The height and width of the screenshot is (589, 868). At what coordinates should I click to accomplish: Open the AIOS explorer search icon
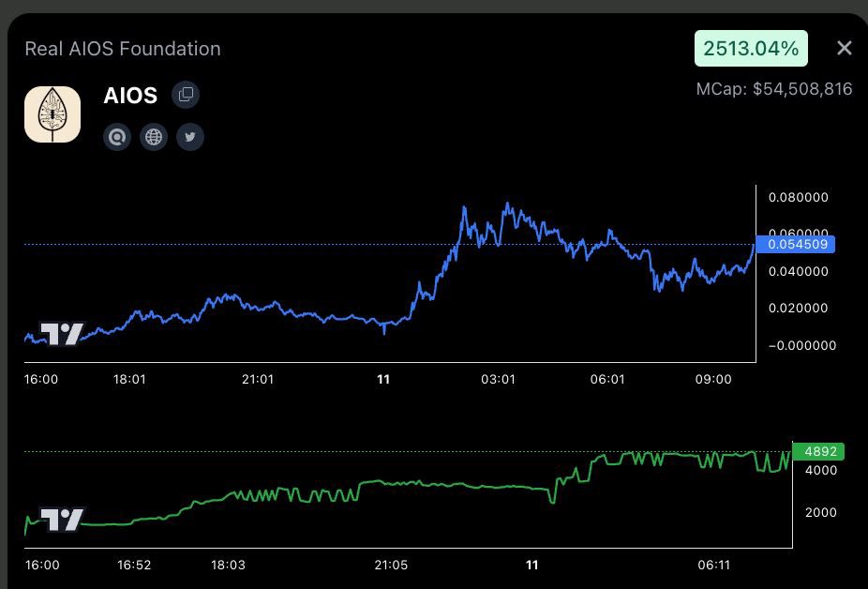[117, 137]
